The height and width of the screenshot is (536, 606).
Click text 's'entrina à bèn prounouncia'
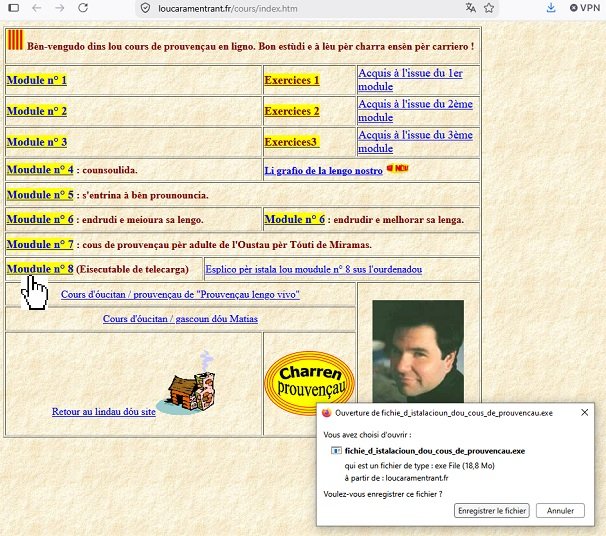coord(145,195)
